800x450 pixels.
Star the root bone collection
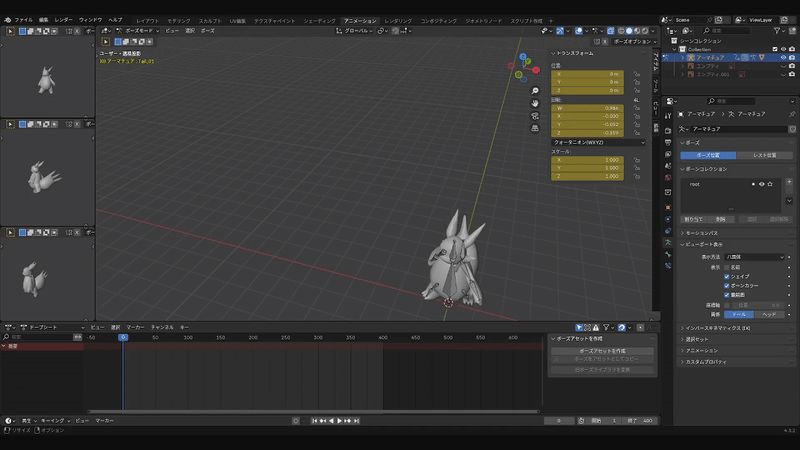pos(771,184)
